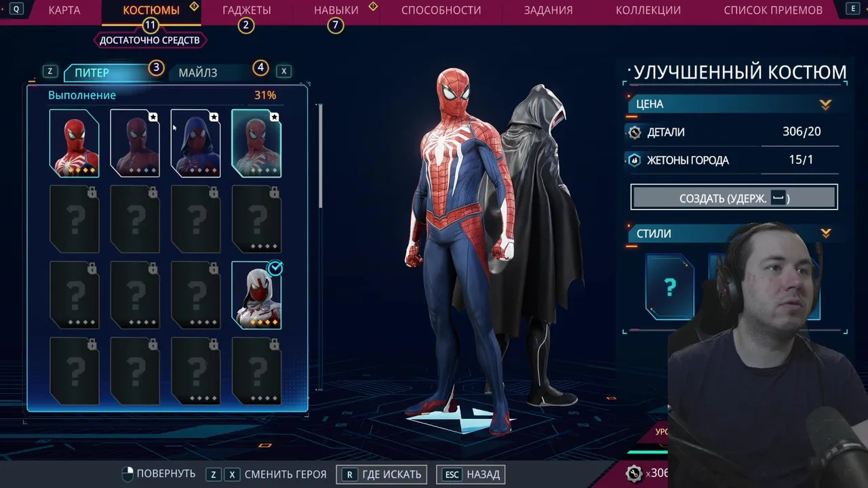Select fourth locked suit in bottom row

pyautogui.click(x=256, y=371)
